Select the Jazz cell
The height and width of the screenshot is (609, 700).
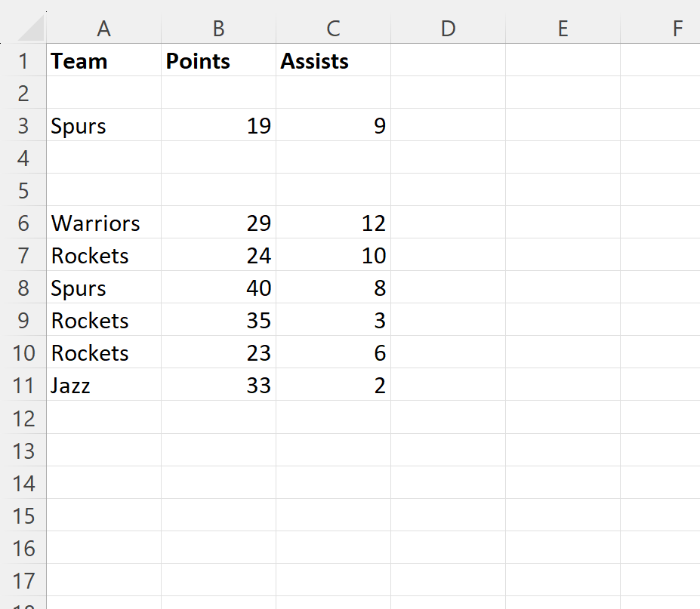click(x=103, y=385)
